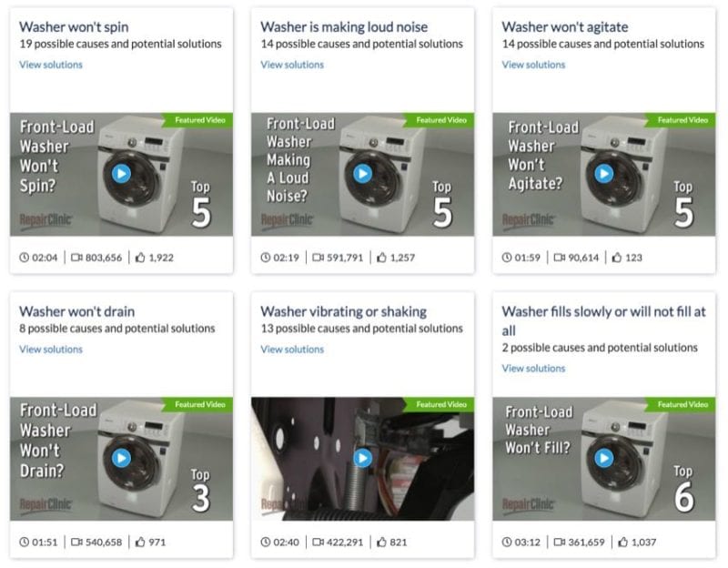Click the view count icon beside 803,656
This screenshot has width=728, height=568.
pos(76,258)
